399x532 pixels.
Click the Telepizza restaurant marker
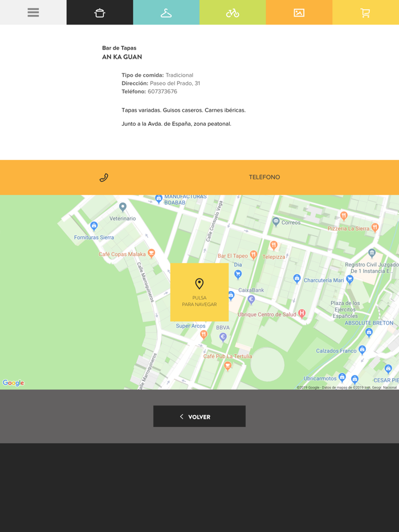pos(274,246)
